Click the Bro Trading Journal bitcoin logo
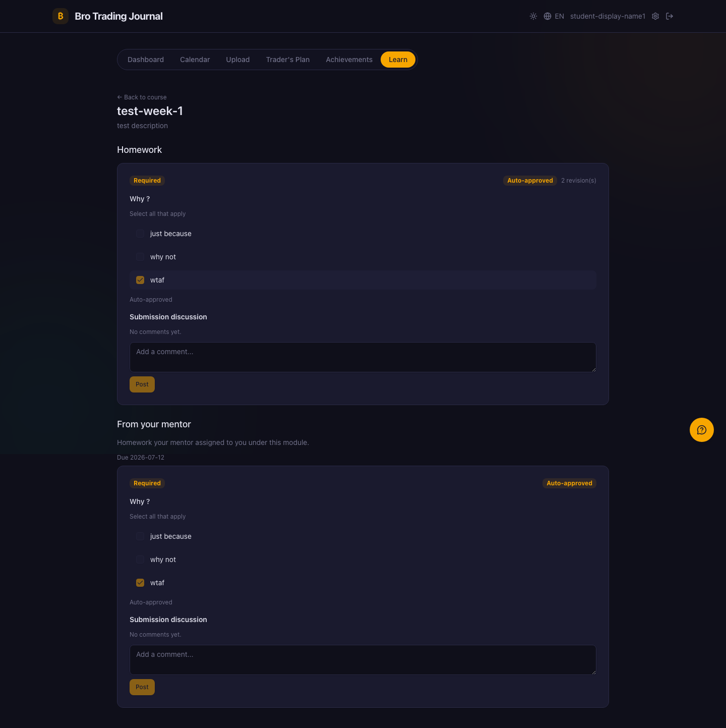 [x=60, y=16]
